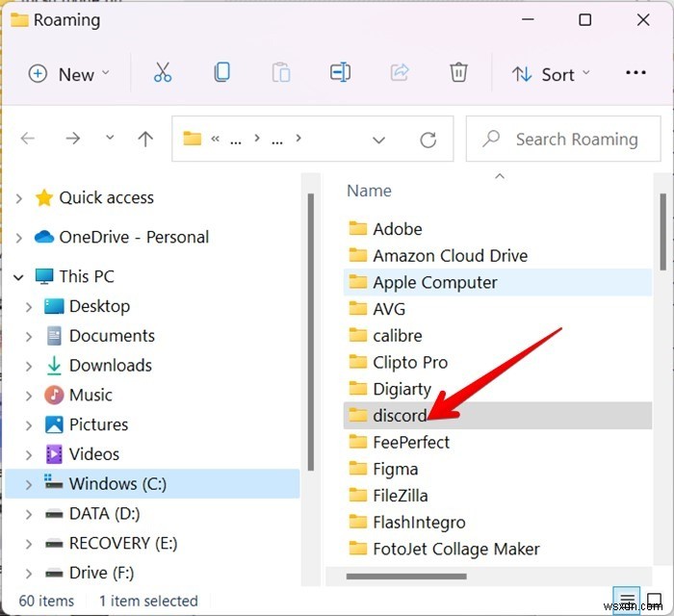Expand the RECOVERY (E:) drive node
674x616 pixels.
coord(29,544)
